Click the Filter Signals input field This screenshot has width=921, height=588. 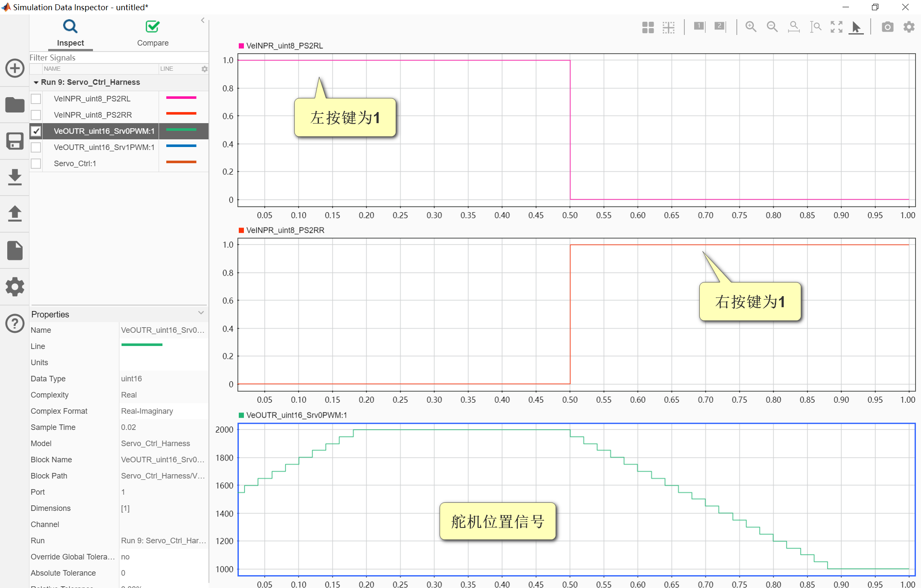point(115,58)
